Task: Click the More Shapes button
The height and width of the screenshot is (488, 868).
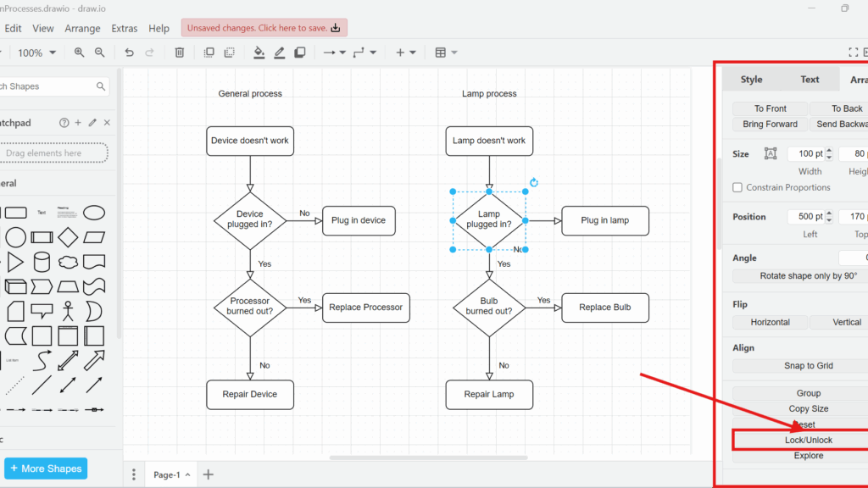Action: point(46,469)
